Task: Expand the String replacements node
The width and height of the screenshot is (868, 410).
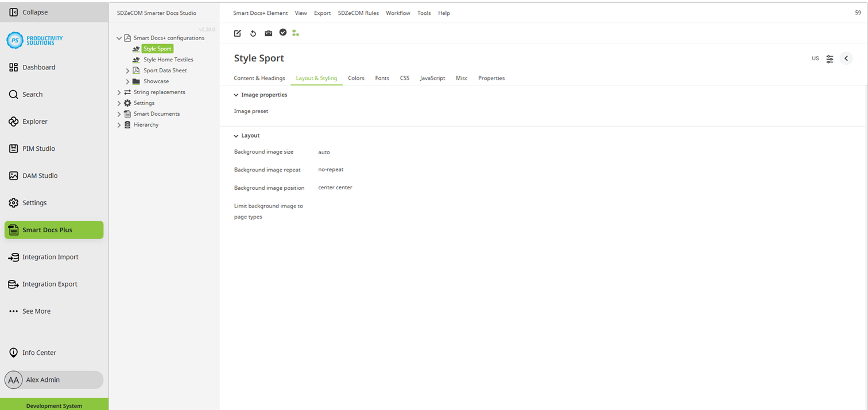Action: point(119,92)
